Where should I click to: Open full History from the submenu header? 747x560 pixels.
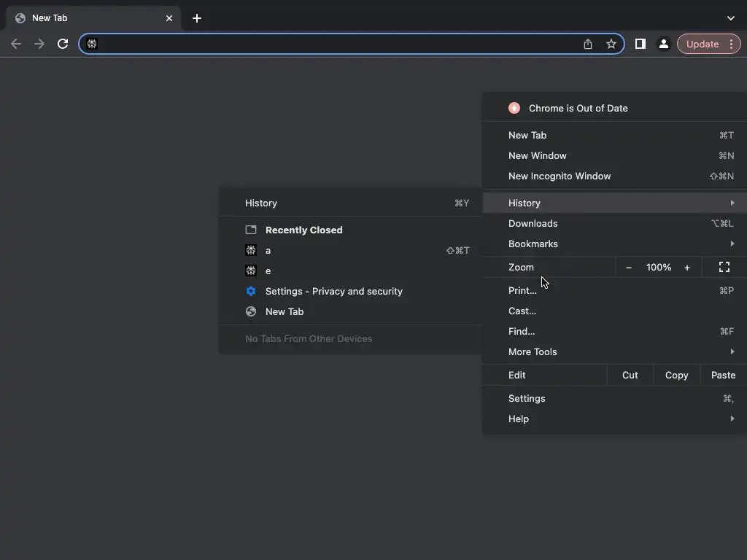350,203
